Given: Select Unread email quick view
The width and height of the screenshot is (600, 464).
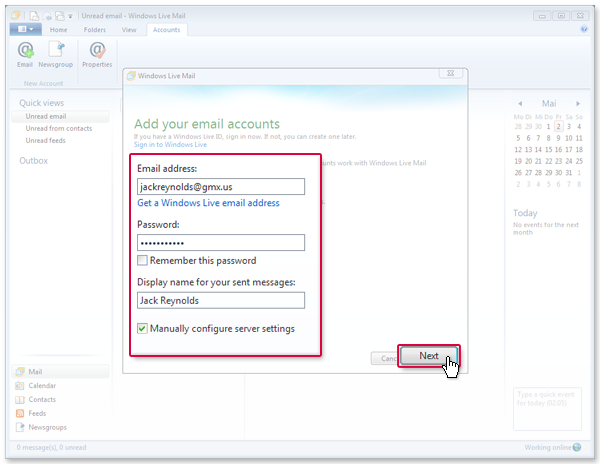Looking at the screenshot, I should coord(60,116).
